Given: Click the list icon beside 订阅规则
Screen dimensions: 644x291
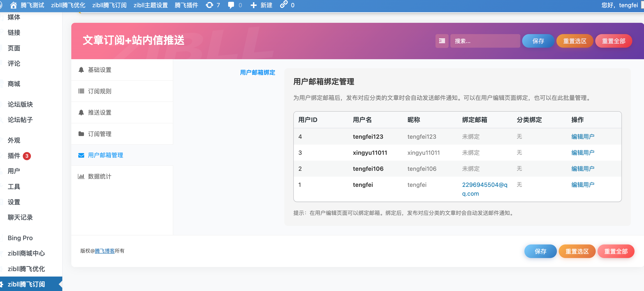Looking at the screenshot, I should coord(81,91).
